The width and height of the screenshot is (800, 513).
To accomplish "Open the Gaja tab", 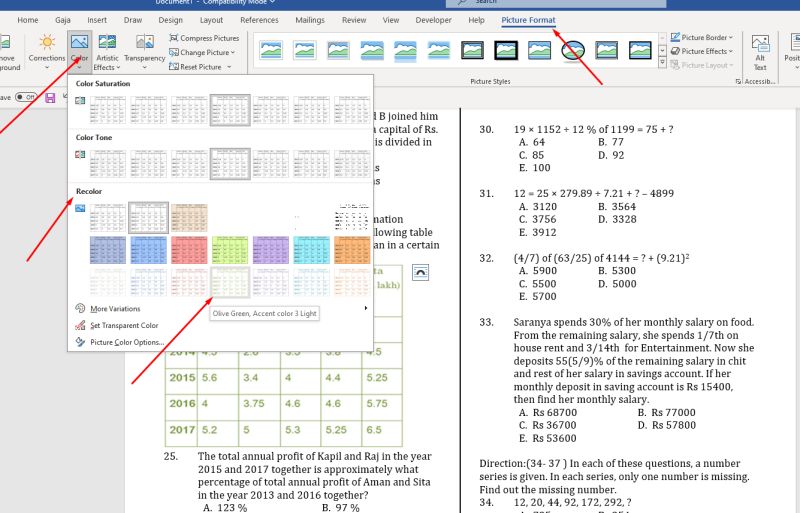I will 63,20.
